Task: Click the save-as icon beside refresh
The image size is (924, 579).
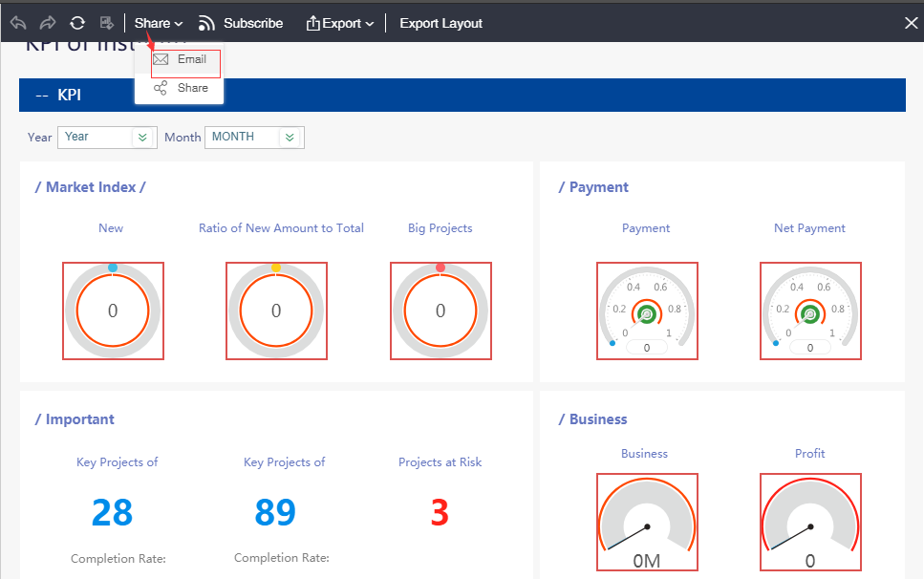Action: tap(107, 23)
